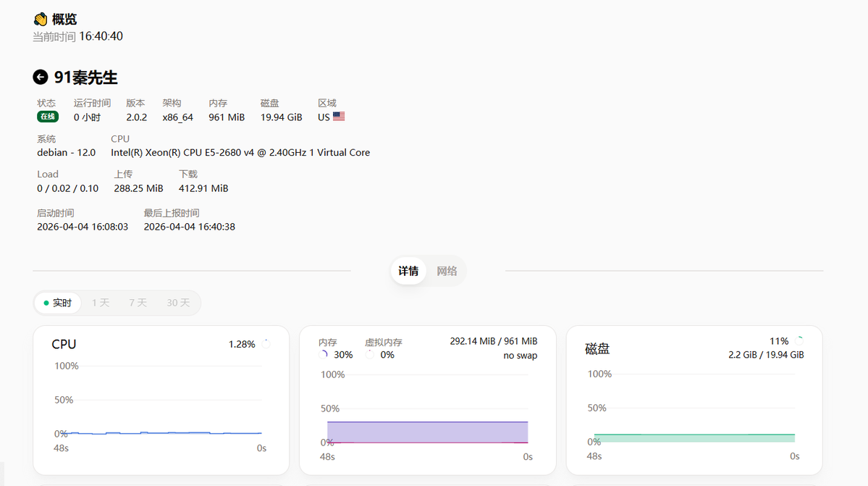Click the disk usage ring indicator

coord(799,341)
